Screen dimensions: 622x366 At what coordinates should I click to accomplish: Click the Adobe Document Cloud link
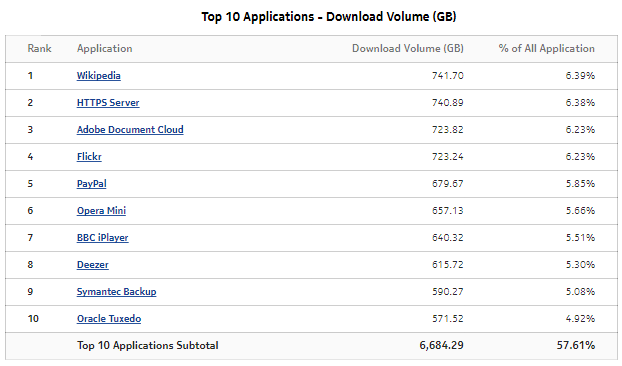coord(130,130)
